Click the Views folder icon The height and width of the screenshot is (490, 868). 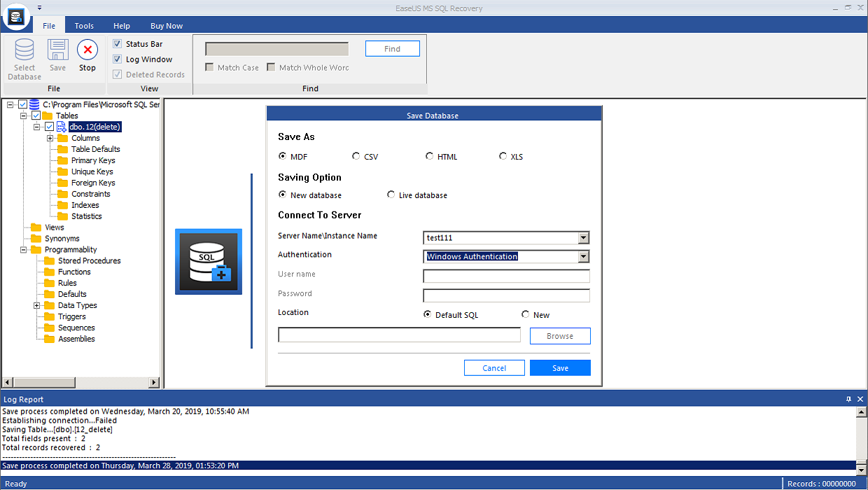tap(36, 227)
